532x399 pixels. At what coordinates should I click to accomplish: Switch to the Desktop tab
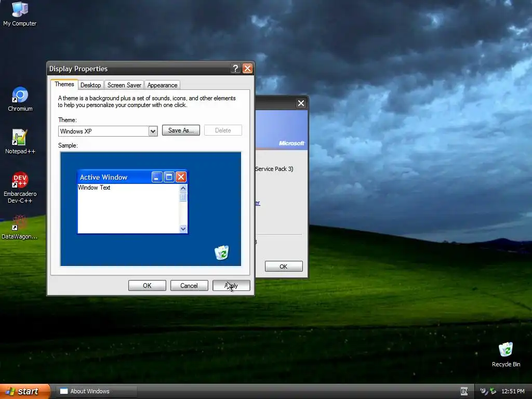click(90, 85)
